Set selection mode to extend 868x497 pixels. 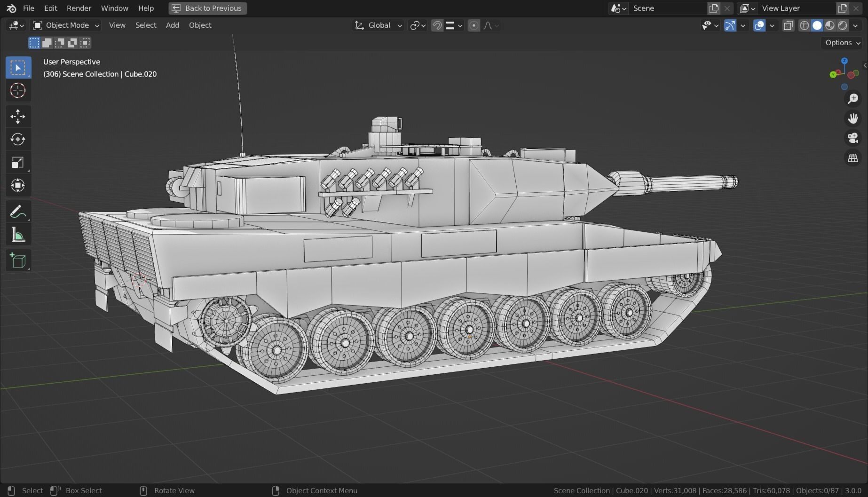[x=47, y=43]
